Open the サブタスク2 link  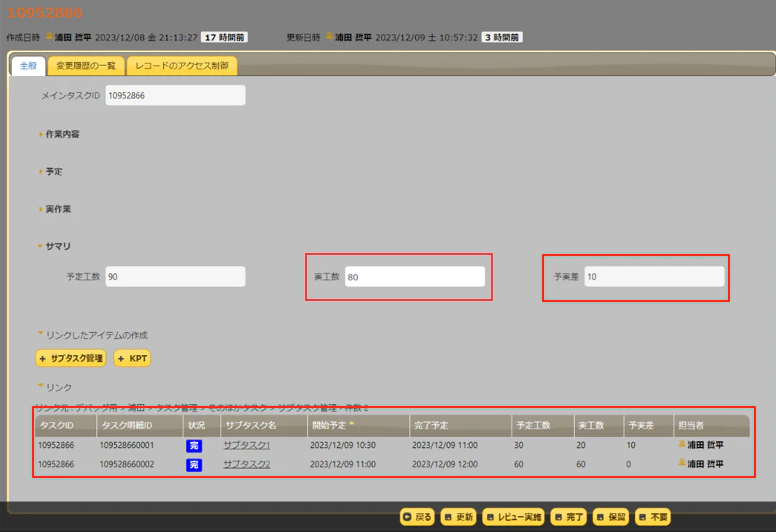[x=246, y=464]
